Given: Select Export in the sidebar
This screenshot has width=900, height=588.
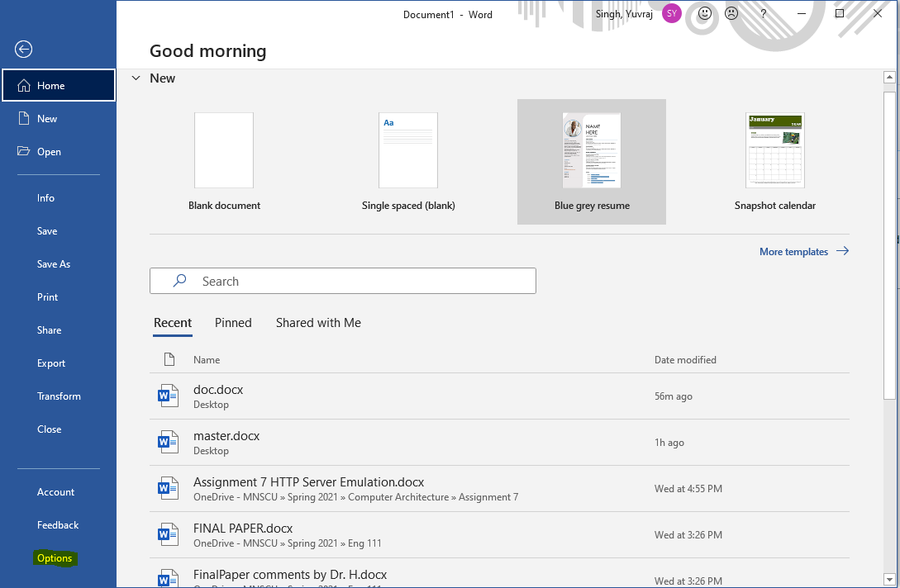Looking at the screenshot, I should point(51,363).
